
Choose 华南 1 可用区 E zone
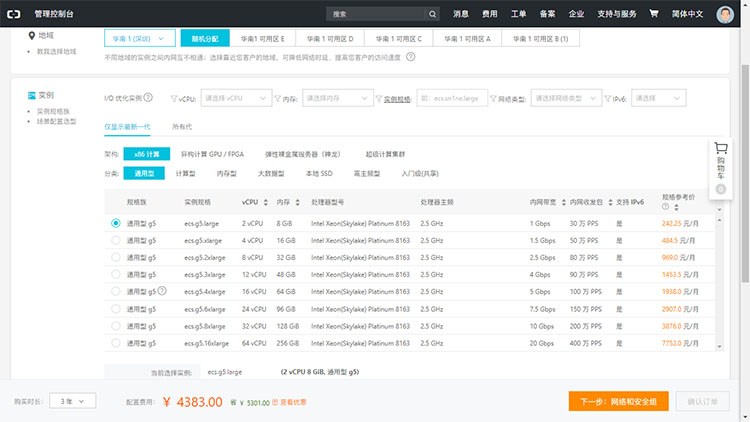click(x=263, y=38)
